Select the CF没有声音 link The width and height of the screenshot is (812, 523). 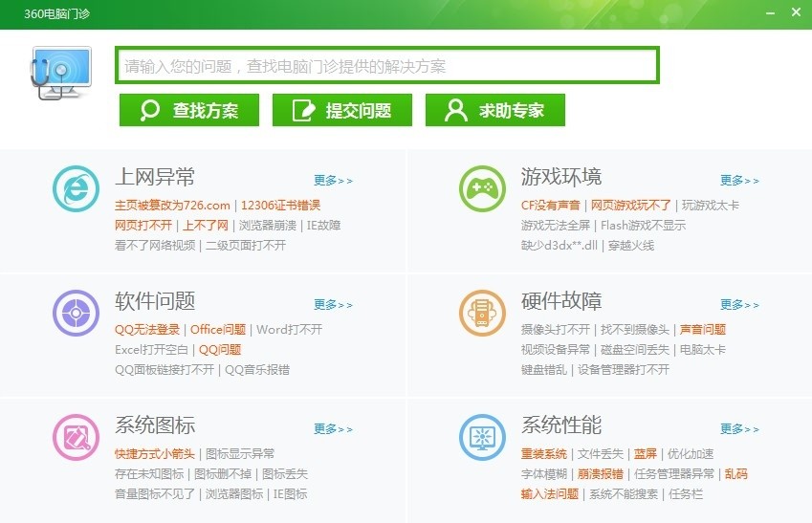pyautogui.click(x=550, y=206)
